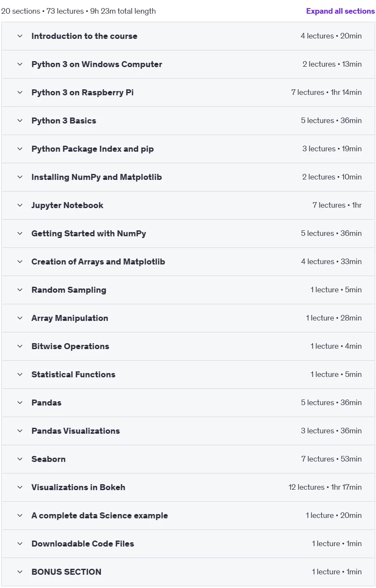Click the chevron beside Seaborn

pyautogui.click(x=20, y=459)
